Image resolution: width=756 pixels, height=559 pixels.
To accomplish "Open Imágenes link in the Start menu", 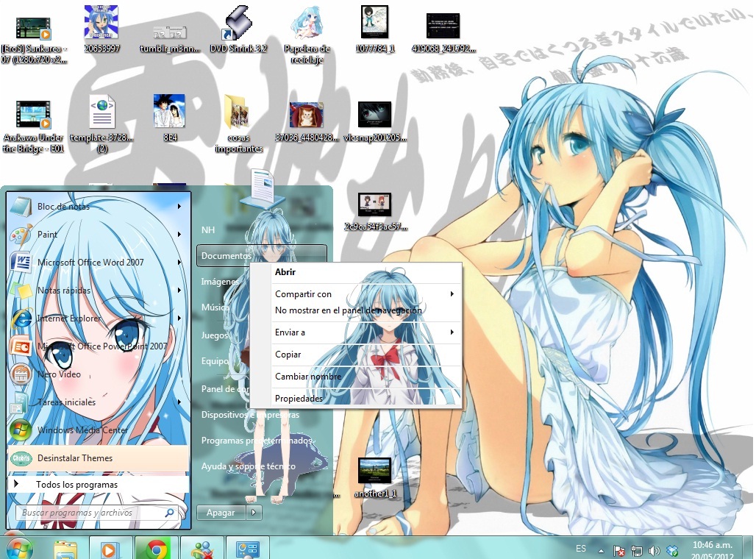I will (220, 281).
